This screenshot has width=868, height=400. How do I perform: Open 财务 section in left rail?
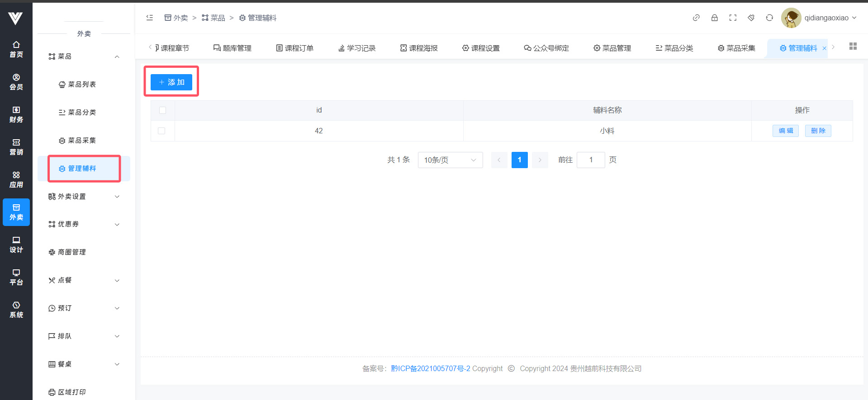coord(16,114)
